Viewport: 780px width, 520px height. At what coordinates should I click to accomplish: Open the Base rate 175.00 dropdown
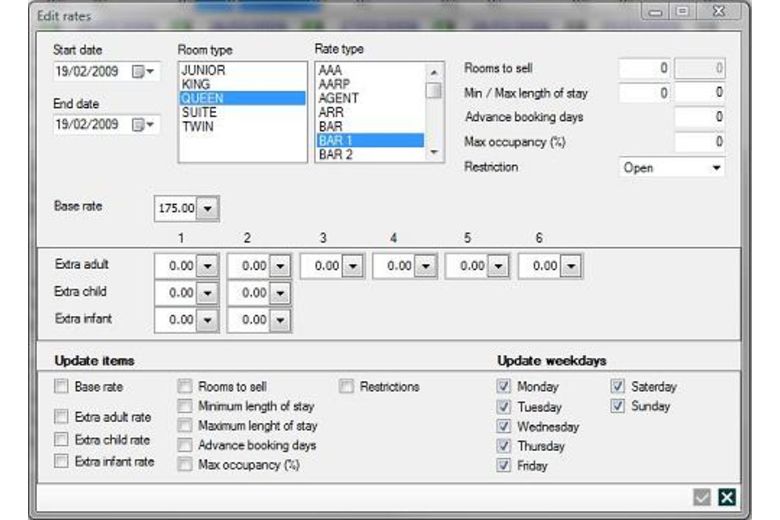coord(207,209)
